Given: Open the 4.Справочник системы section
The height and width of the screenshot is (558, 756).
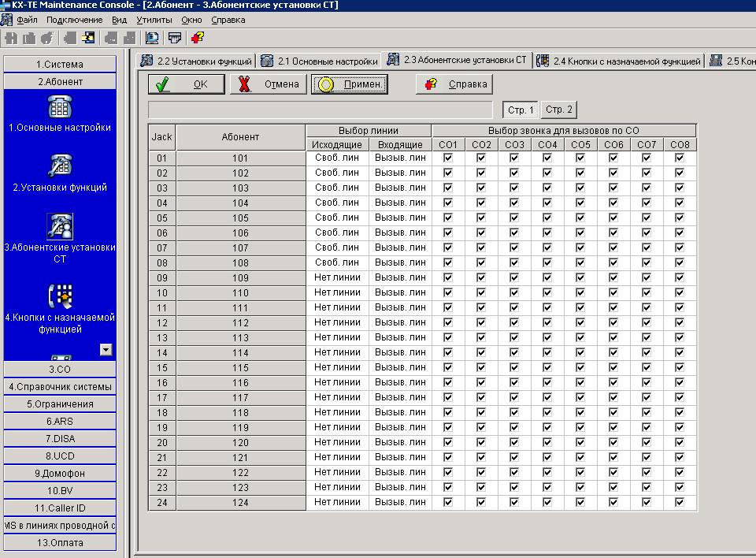Looking at the screenshot, I should (60, 387).
